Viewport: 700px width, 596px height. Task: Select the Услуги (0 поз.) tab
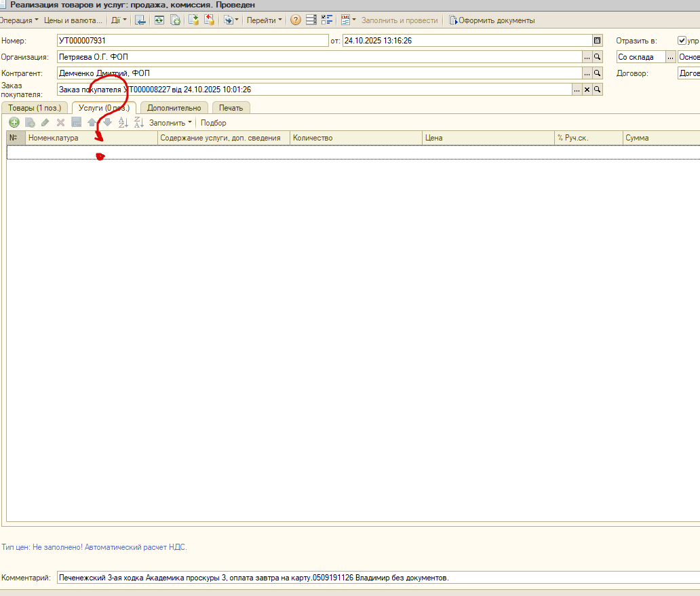click(104, 108)
